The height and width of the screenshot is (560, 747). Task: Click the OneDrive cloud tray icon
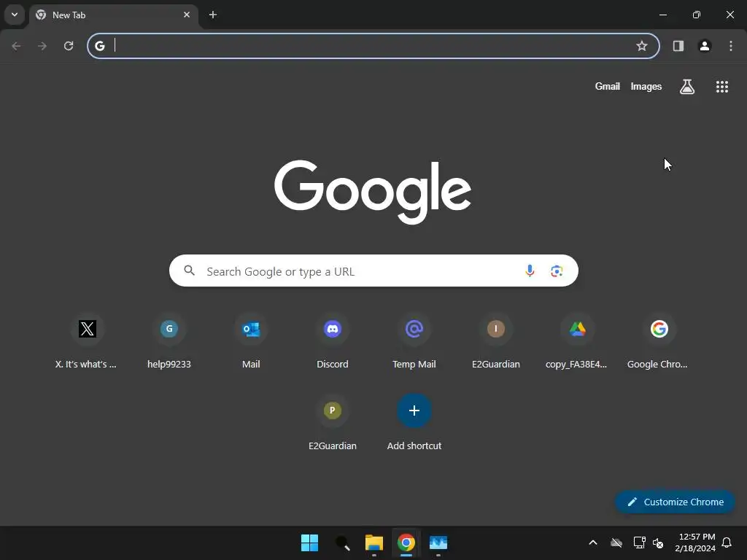[616, 542]
